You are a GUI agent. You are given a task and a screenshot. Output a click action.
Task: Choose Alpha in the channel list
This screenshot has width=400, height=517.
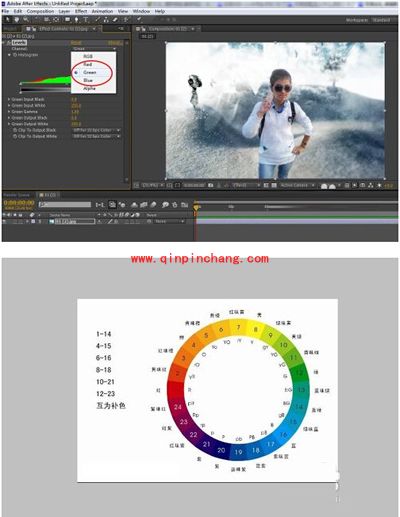(x=89, y=88)
